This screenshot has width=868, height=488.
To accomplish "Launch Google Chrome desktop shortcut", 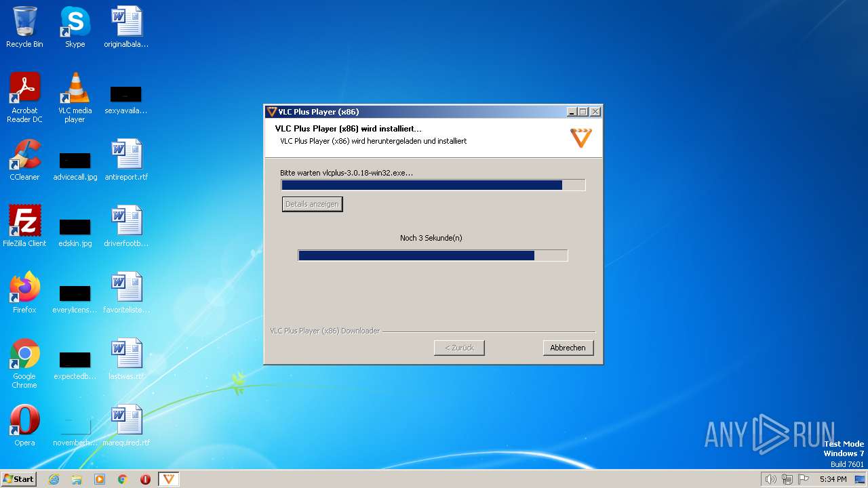I will [x=24, y=363].
